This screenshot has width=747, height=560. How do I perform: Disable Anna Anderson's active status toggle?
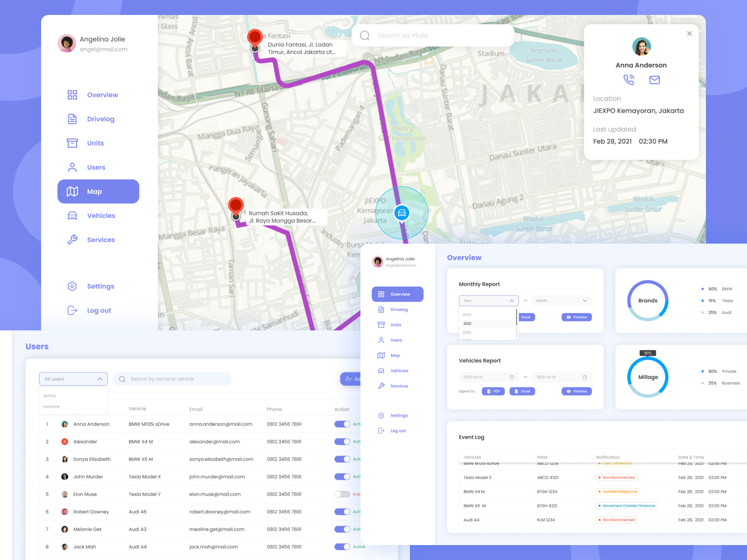point(343,424)
